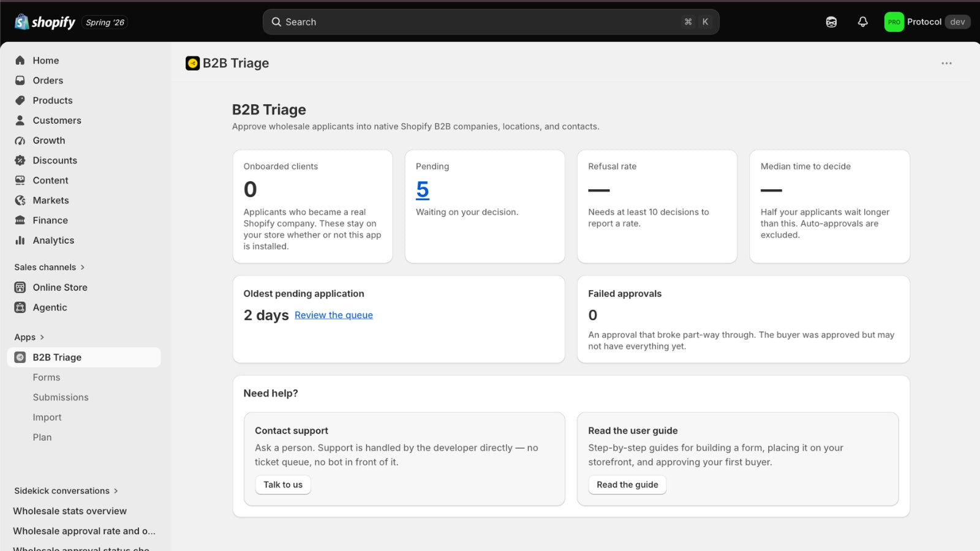Click the Failed approvals heading

pos(625,294)
